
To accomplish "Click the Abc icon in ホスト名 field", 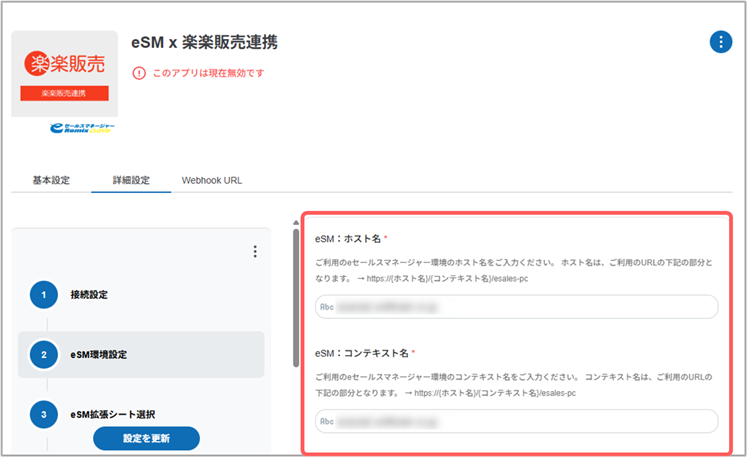I will pos(327,307).
